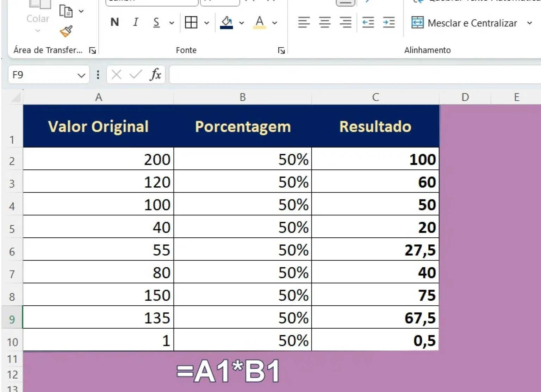Select cell with value 120
Screen dimensions: 541x392
(99, 181)
